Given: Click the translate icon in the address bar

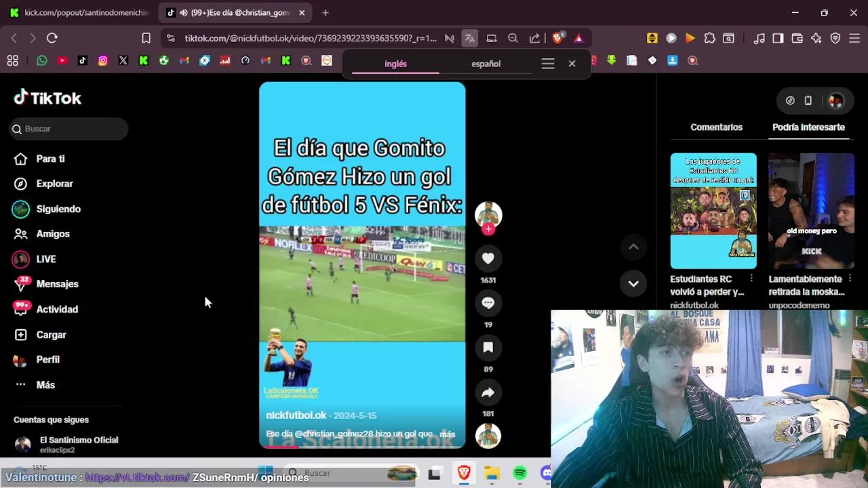Looking at the screenshot, I should point(469,38).
